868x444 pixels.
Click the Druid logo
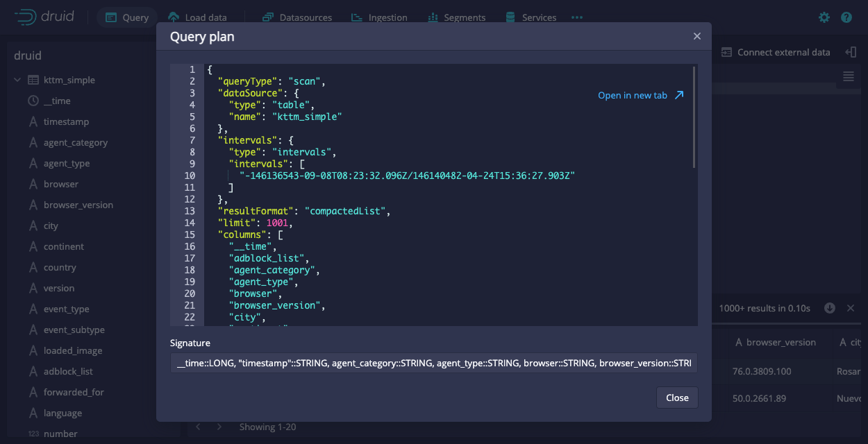pyautogui.click(x=44, y=17)
